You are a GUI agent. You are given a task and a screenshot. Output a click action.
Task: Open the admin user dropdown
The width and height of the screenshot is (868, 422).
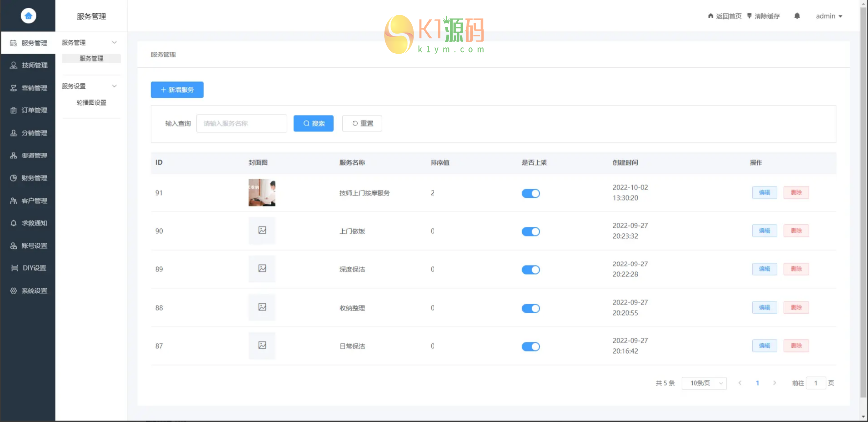coord(829,16)
